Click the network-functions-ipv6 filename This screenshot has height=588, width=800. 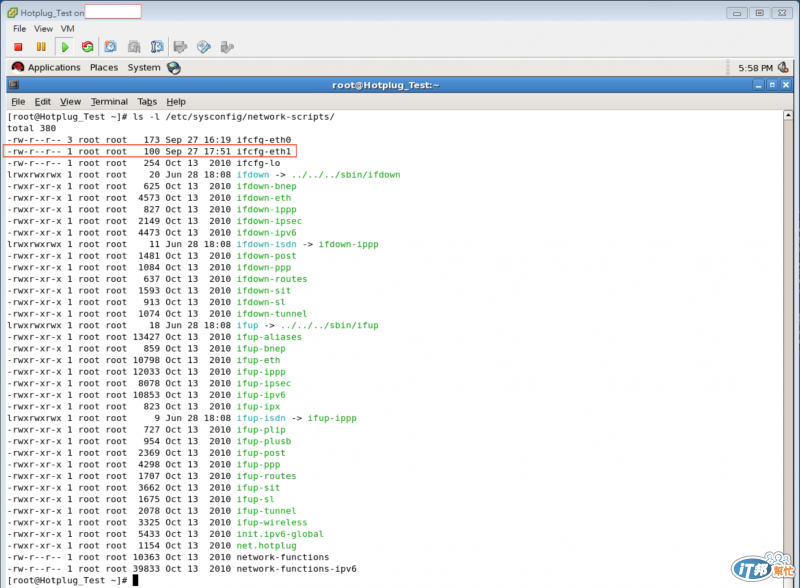pyautogui.click(x=296, y=569)
